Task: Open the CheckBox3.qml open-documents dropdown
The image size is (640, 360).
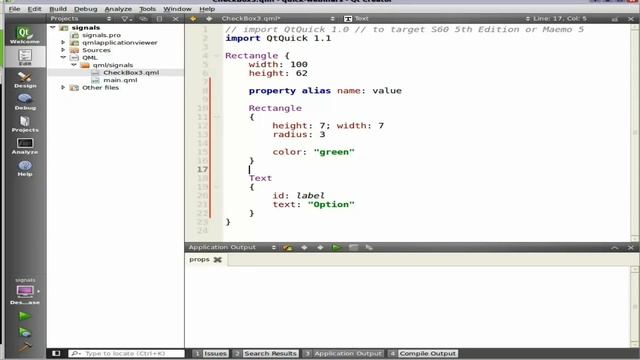Action: pos(278,19)
